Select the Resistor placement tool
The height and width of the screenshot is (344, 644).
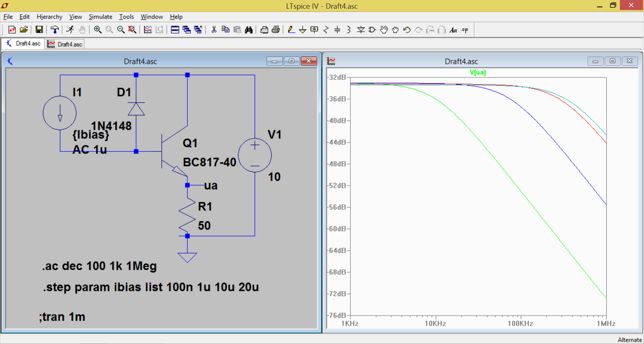coord(326,30)
